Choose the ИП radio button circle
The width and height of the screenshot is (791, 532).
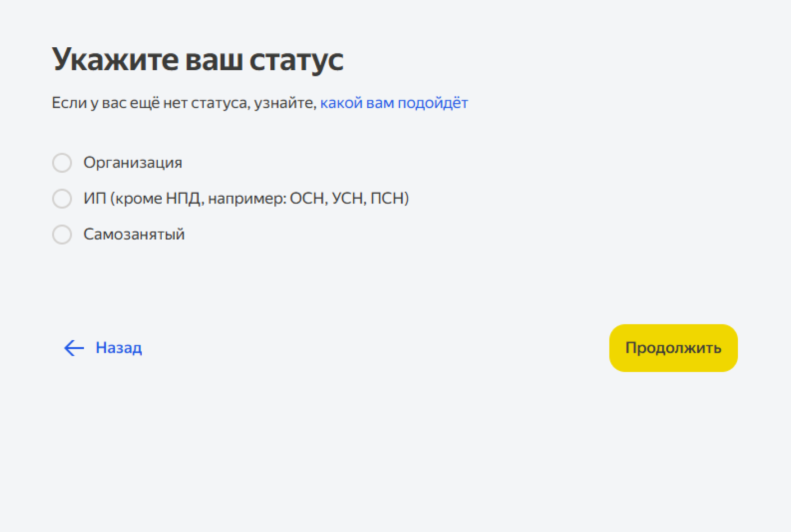[x=62, y=198]
